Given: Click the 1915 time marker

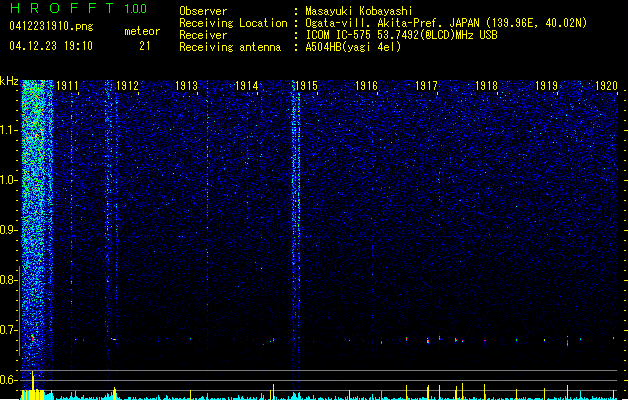Looking at the screenshot, I should 306,86.
